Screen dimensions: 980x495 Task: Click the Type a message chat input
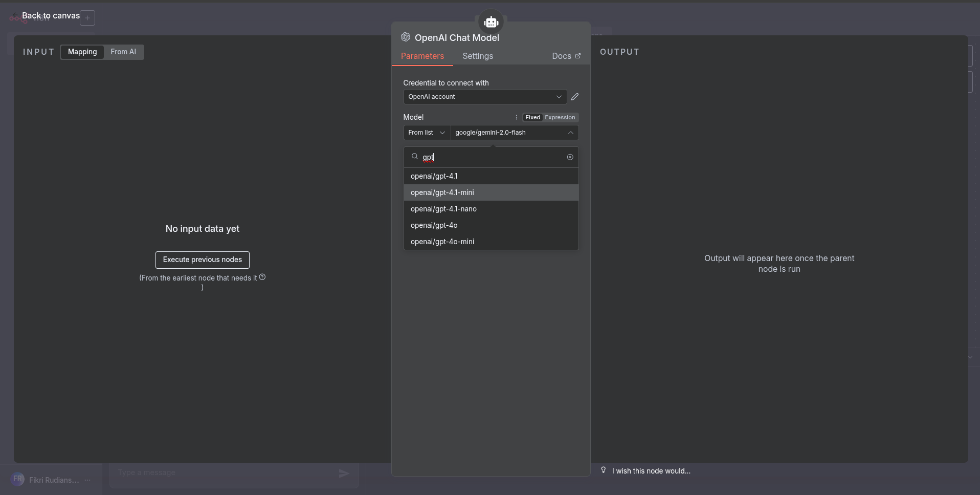[225, 472]
